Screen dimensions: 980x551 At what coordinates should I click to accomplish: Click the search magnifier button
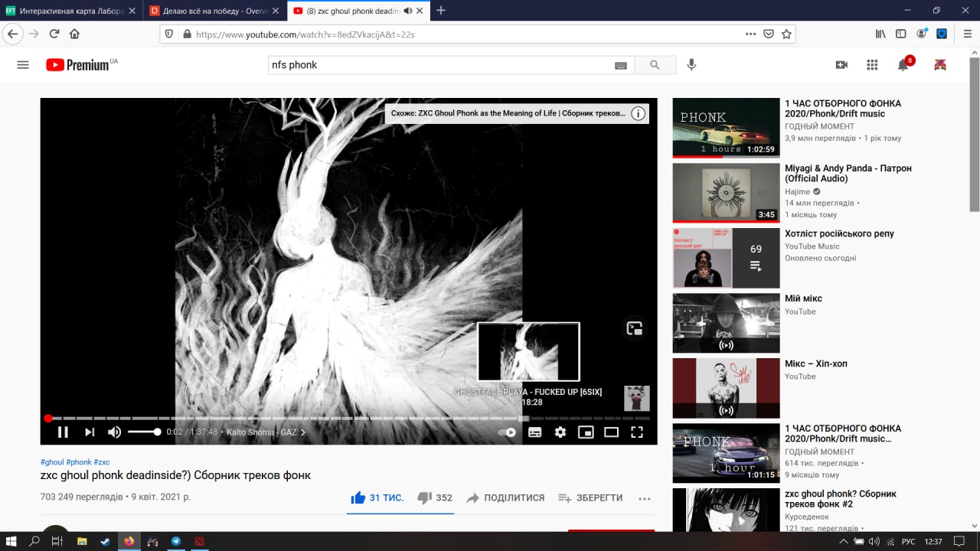coord(655,65)
